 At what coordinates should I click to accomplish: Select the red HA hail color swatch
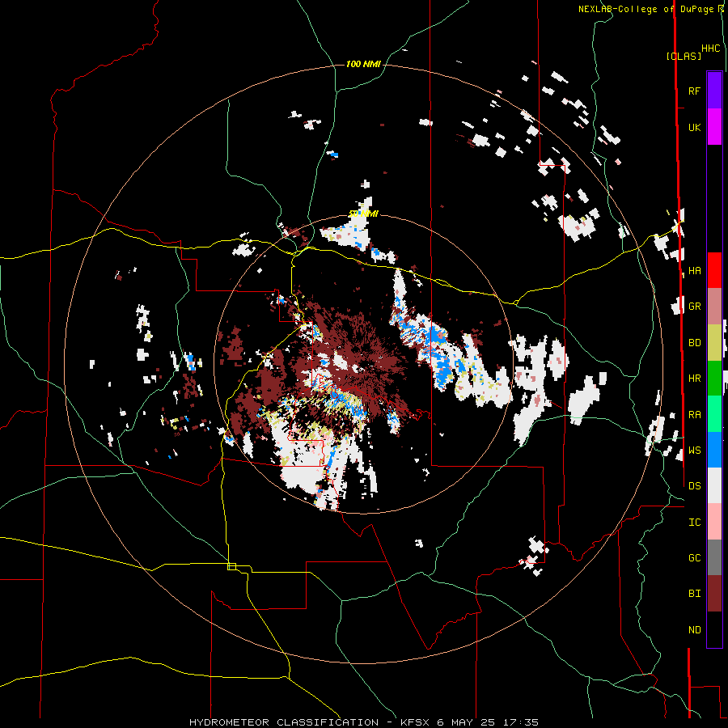714,270
